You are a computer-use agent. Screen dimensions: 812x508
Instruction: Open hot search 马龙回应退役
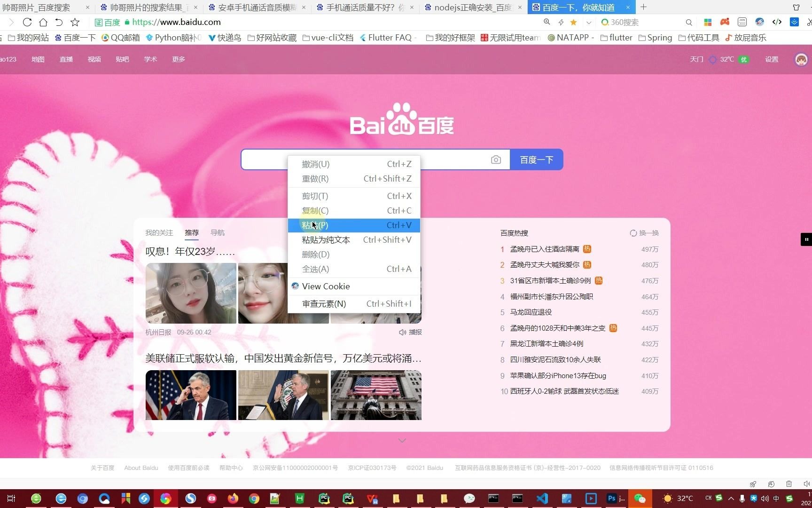coord(531,312)
